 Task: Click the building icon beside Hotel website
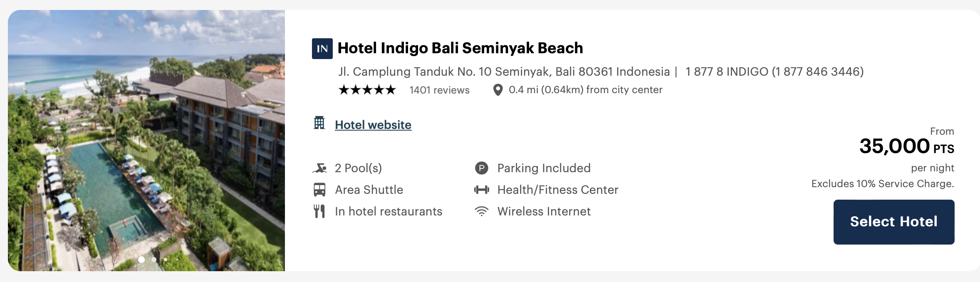pyautogui.click(x=319, y=123)
